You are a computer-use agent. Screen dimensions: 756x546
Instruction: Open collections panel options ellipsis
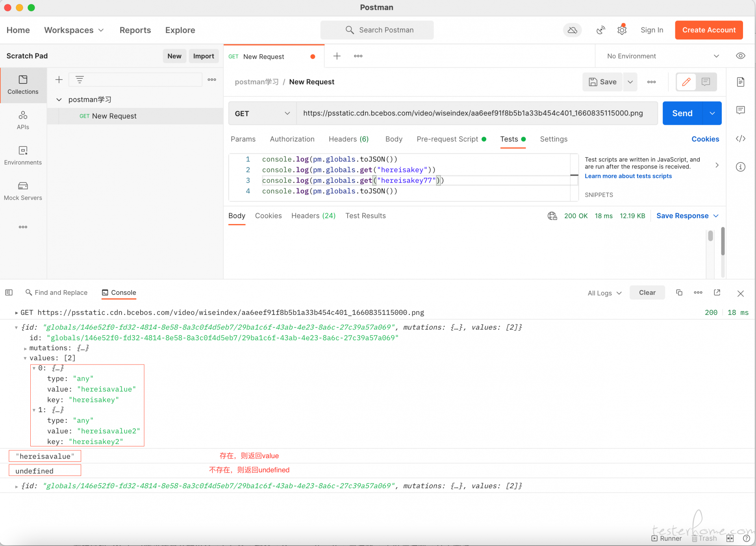tap(212, 80)
